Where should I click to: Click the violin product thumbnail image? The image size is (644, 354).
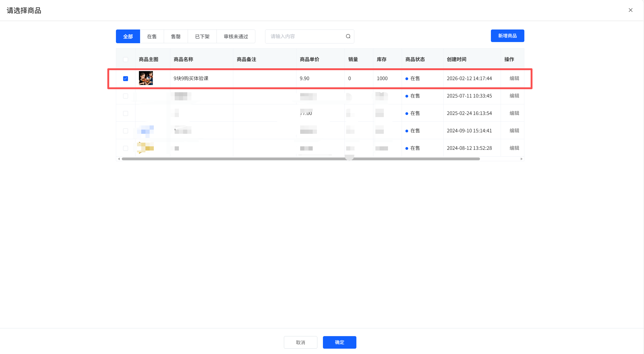pyautogui.click(x=146, y=78)
